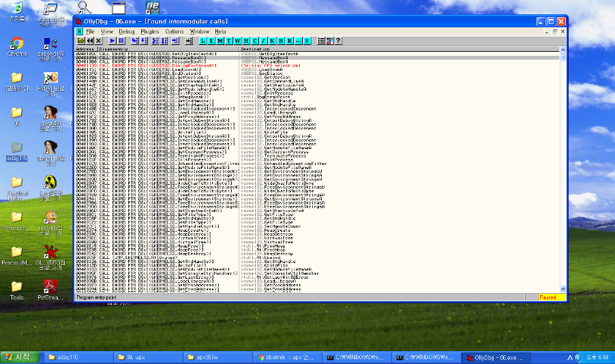The width and height of the screenshot is (615, 364).
Task: Open Threads window with T button
Action: [x=228, y=41]
